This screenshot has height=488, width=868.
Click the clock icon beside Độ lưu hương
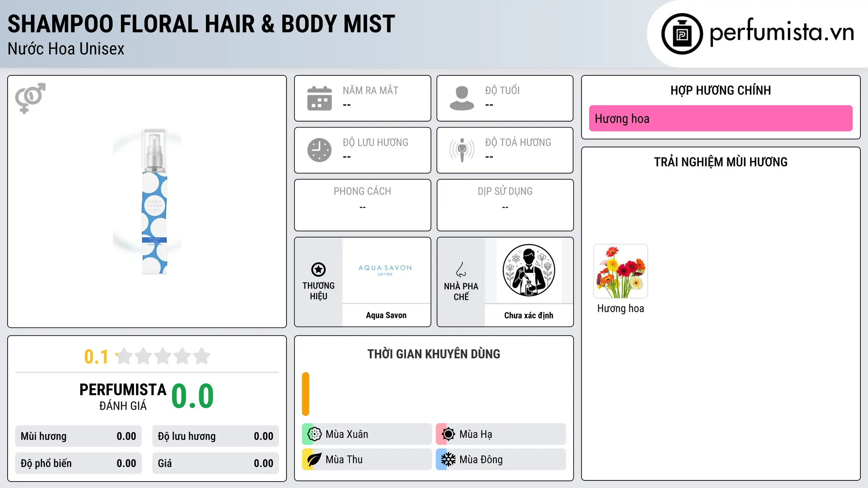(x=320, y=150)
